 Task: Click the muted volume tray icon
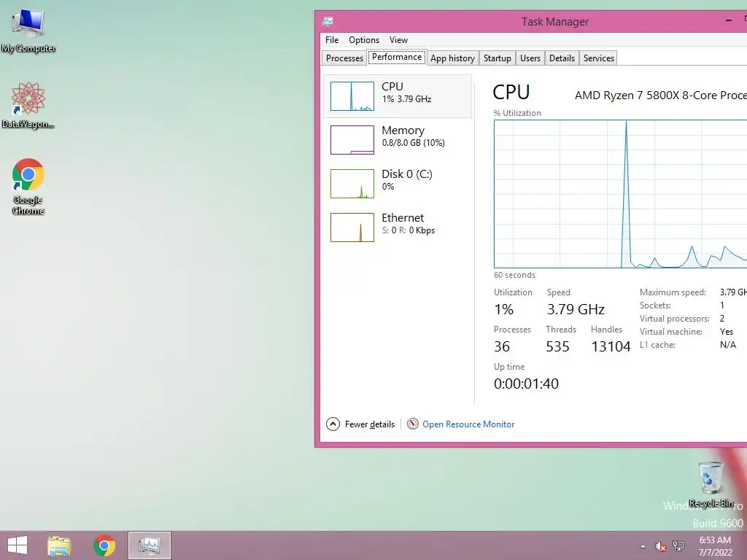pos(660,546)
